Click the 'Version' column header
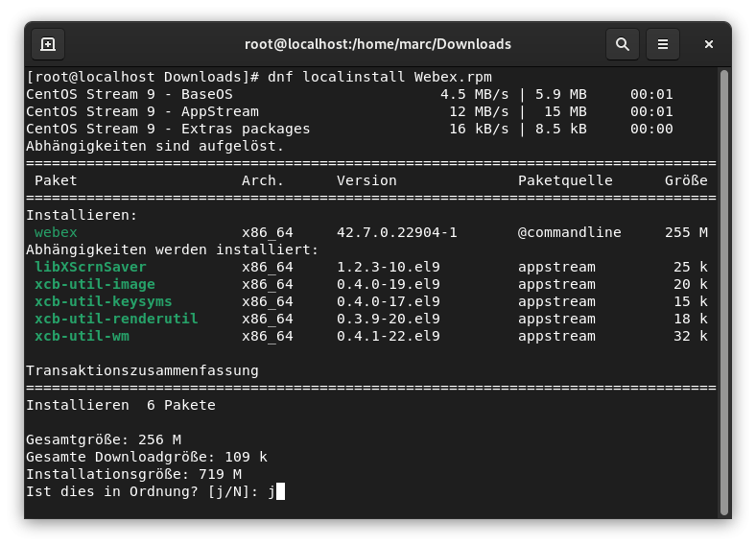 coord(366,180)
